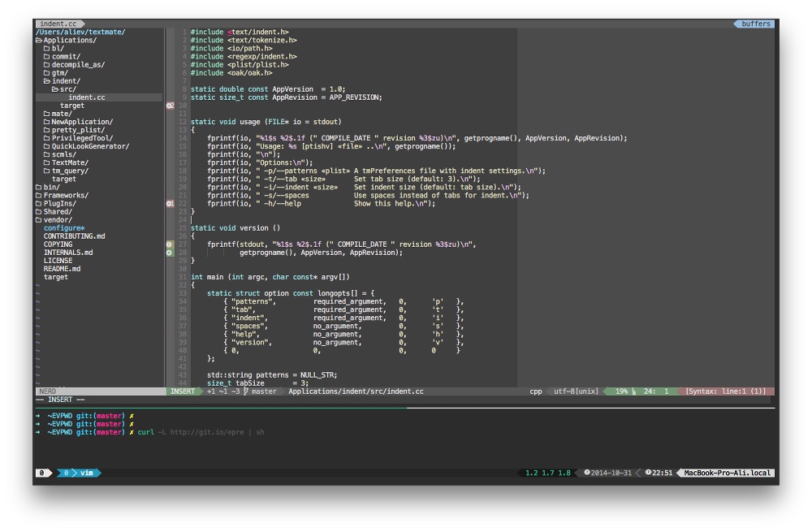Click the 19% file position indicator
812x532 pixels.
point(621,391)
